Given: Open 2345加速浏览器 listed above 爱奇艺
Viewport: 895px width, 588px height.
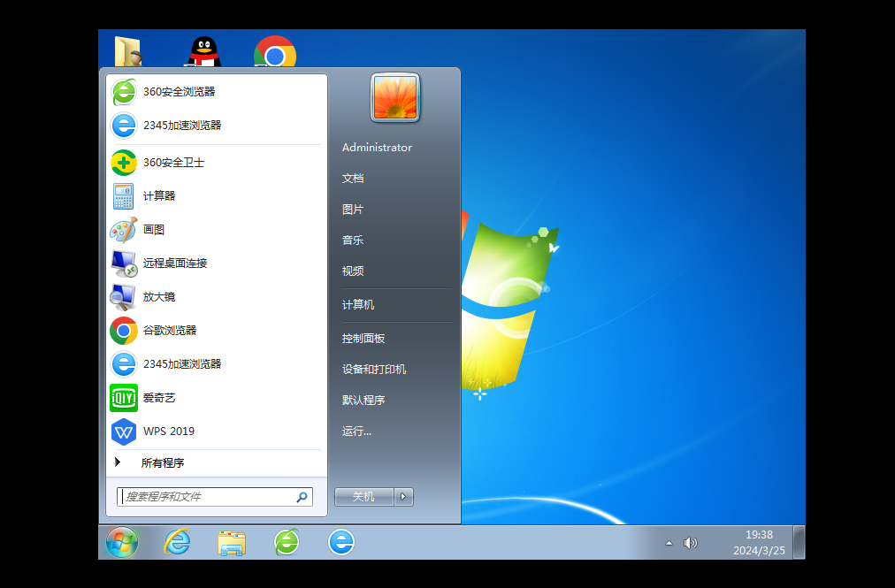Looking at the screenshot, I should [217, 365].
